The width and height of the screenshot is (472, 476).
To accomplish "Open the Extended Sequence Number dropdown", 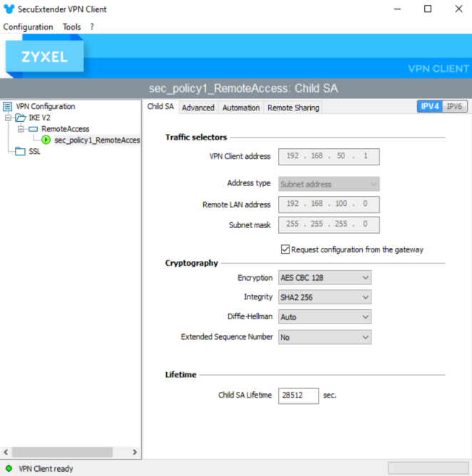I will tap(324, 337).
